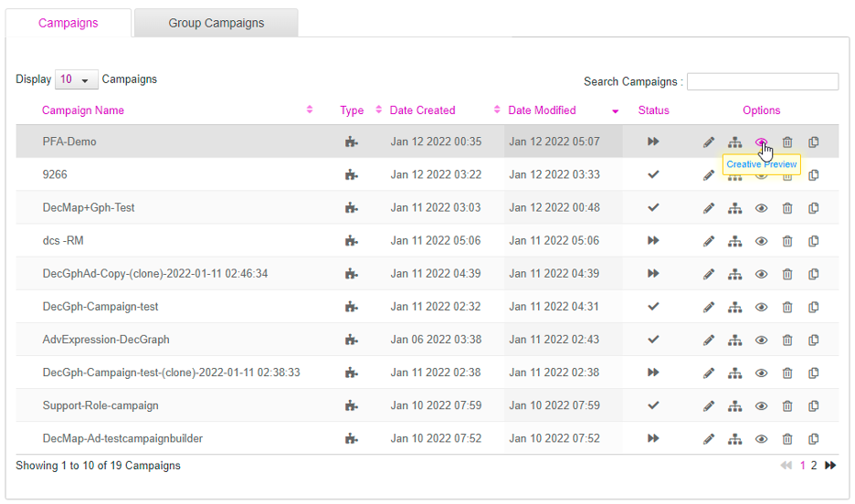The image size is (855, 504).
Task: Delete the PFA-Demo campaign
Action: click(x=786, y=142)
